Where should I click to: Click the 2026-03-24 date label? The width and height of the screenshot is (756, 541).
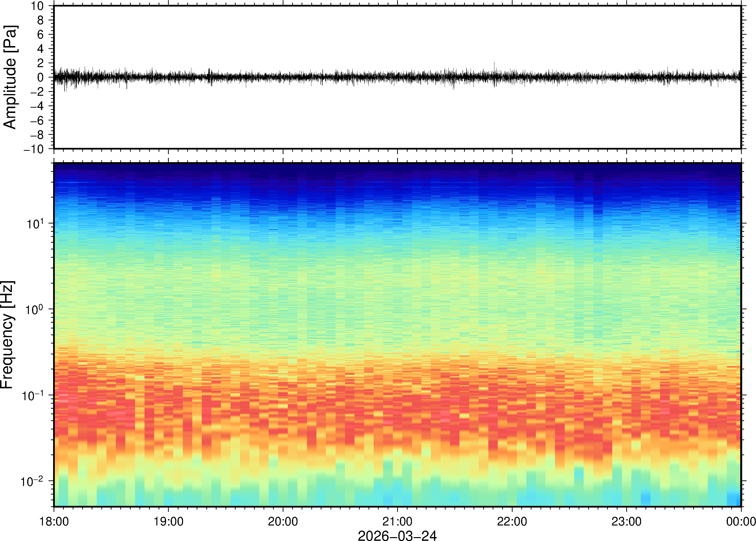click(397, 535)
